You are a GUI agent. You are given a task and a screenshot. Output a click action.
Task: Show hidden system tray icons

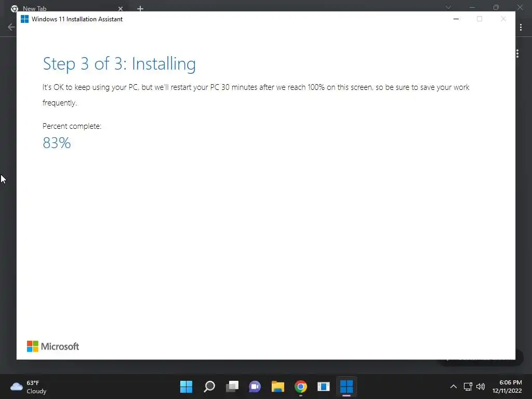pos(453,387)
